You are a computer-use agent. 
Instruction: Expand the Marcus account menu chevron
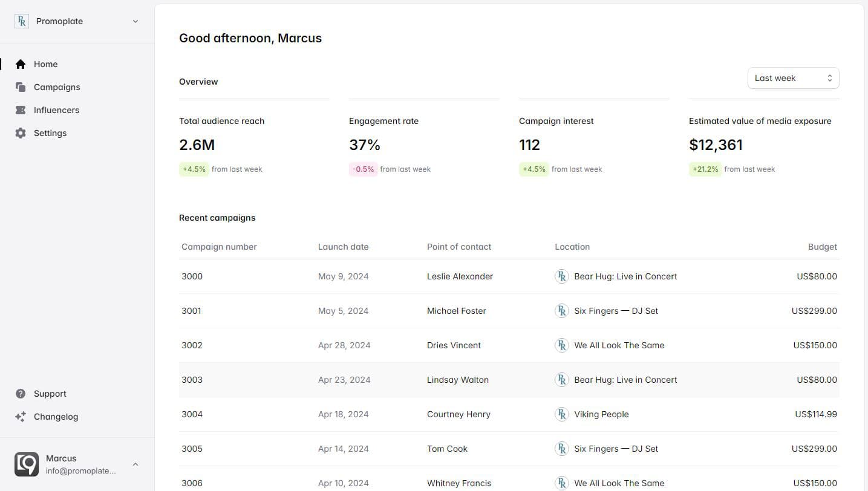pyautogui.click(x=135, y=464)
